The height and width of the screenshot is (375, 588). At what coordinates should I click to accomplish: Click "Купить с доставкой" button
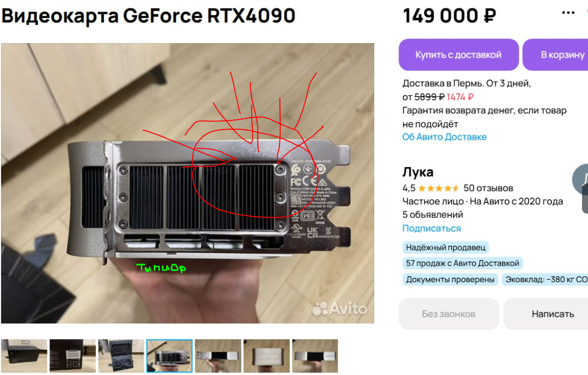pyautogui.click(x=458, y=55)
